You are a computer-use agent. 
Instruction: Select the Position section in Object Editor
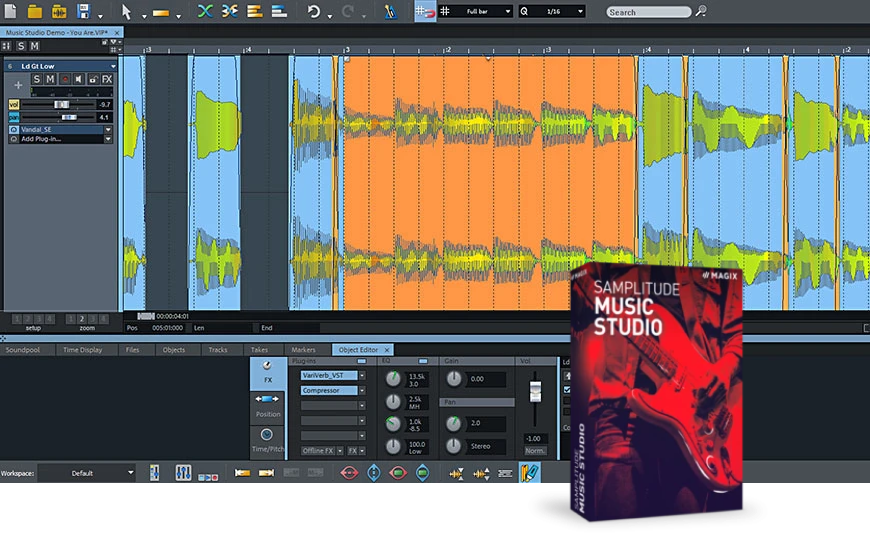coord(268,406)
